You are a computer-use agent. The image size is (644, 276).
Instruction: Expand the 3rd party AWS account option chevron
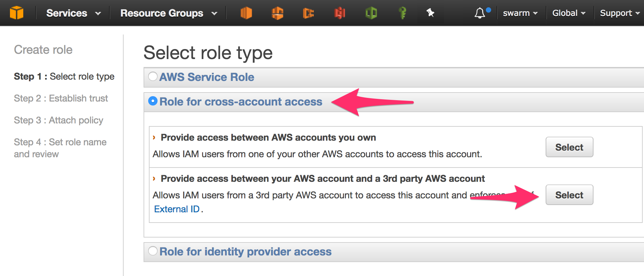point(154,179)
